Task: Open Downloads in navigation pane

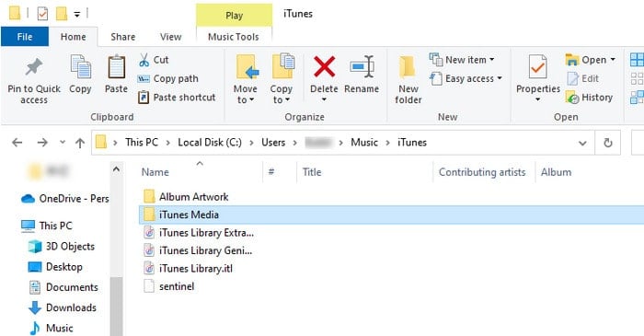Action: click(63, 307)
